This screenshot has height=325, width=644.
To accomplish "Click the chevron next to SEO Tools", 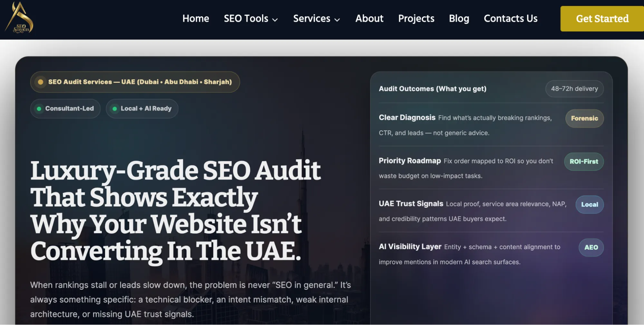I will (275, 20).
